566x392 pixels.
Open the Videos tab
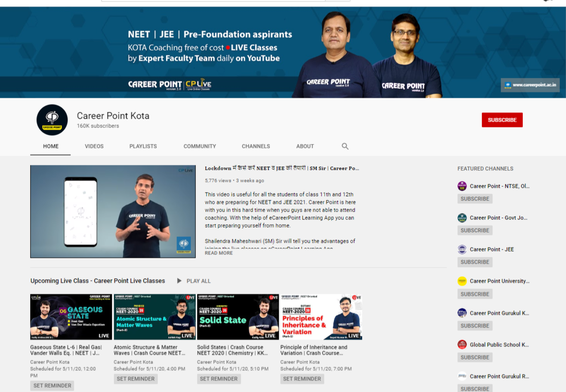click(x=94, y=146)
